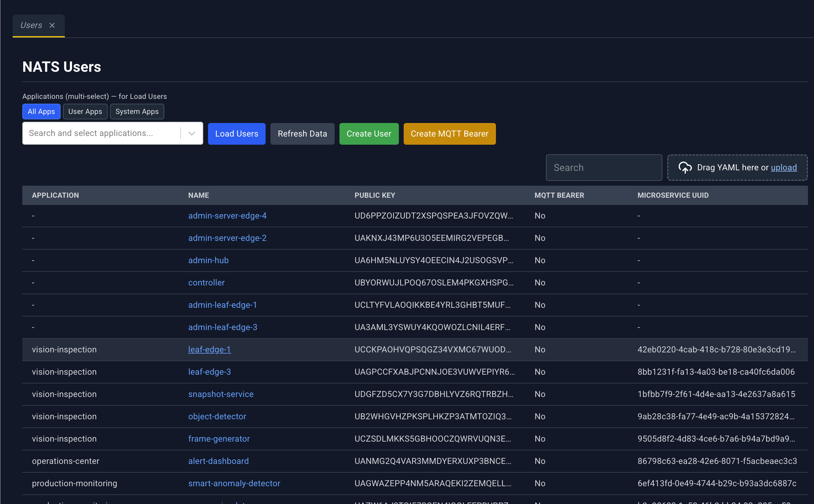Sort by the NAME column header
This screenshot has width=814, height=504.
tap(199, 195)
